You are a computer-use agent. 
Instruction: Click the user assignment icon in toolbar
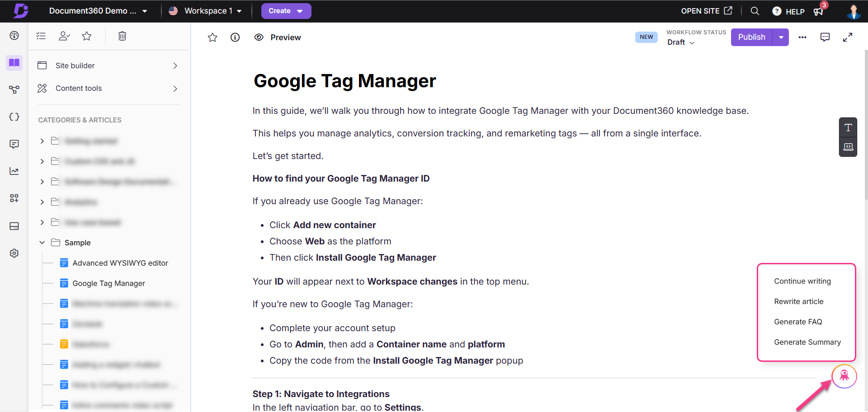pos(64,36)
